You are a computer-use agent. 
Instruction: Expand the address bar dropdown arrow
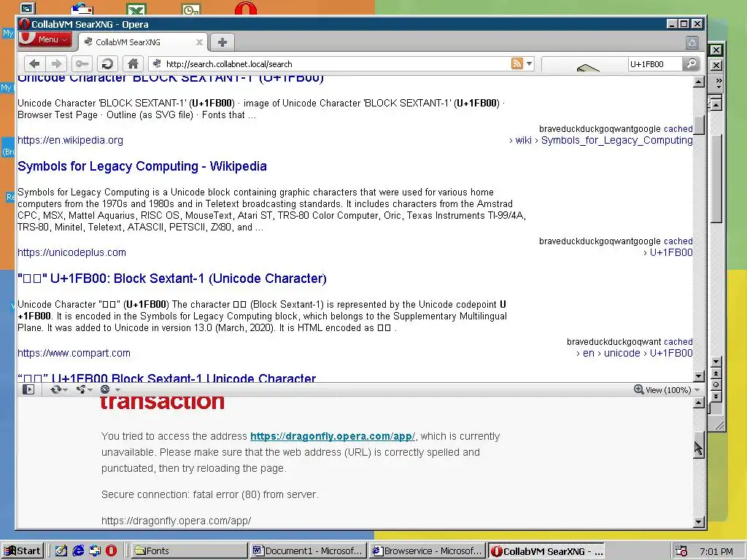(x=530, y=63)
